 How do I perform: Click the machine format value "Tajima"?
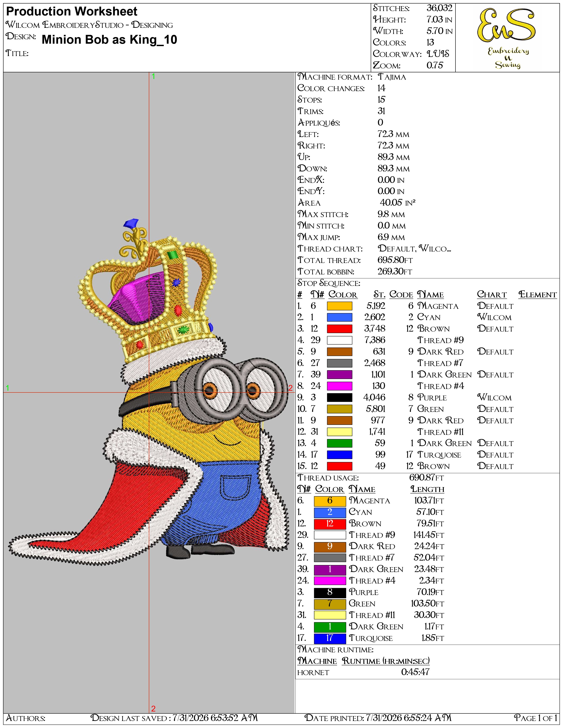pos(392,77)
